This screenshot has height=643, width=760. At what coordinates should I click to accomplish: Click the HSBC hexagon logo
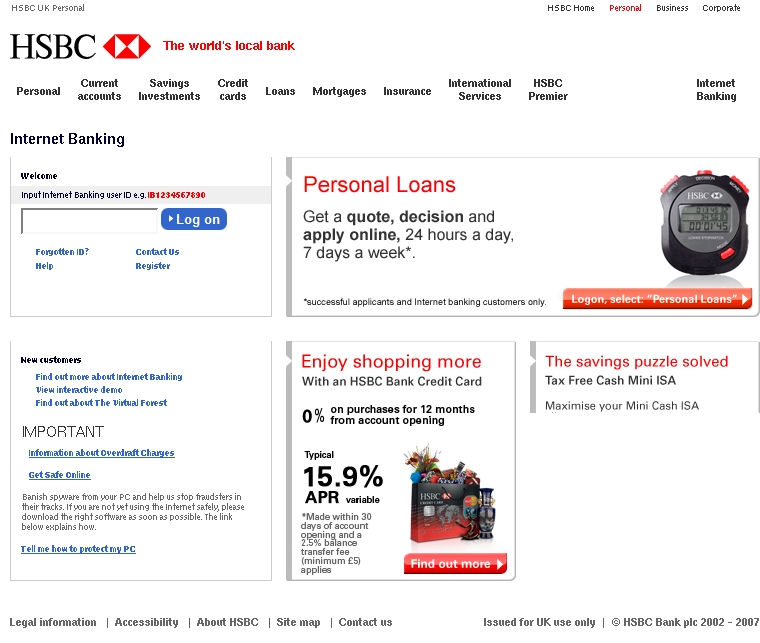(x=127, y=47)
